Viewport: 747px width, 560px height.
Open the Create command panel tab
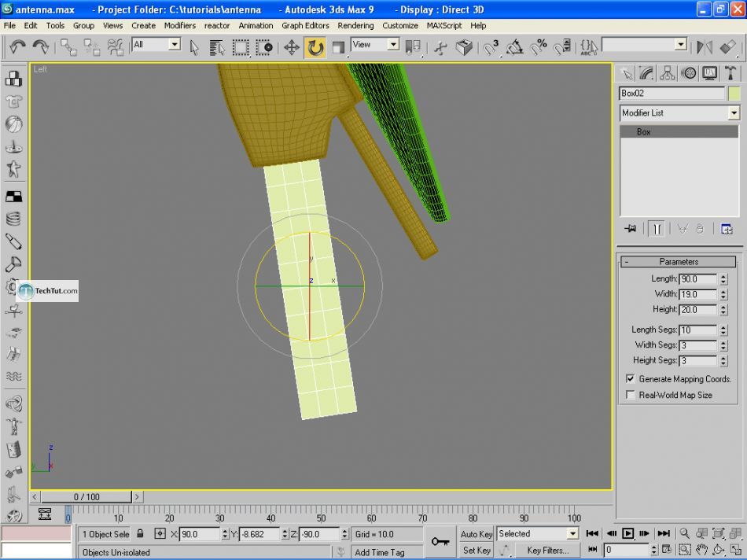(627, 73)
